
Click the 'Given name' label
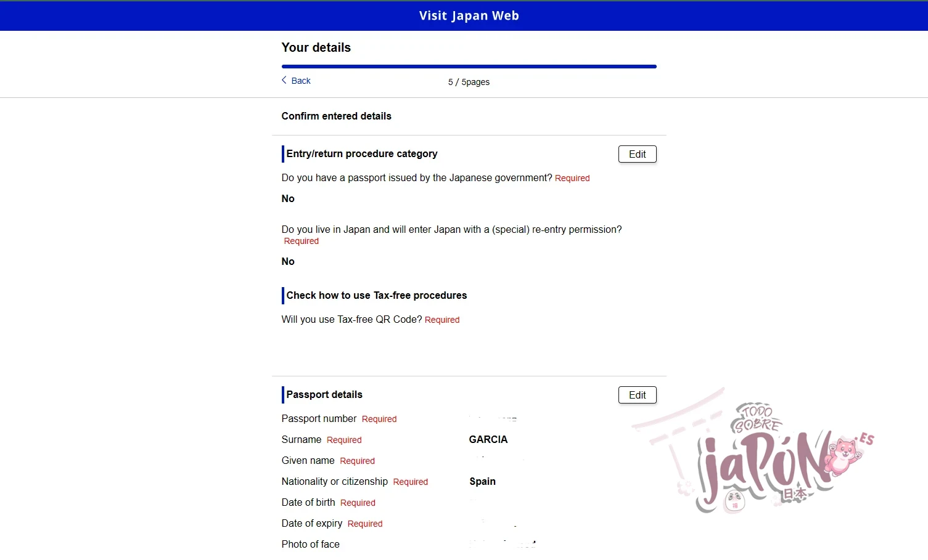coord(308,461)
